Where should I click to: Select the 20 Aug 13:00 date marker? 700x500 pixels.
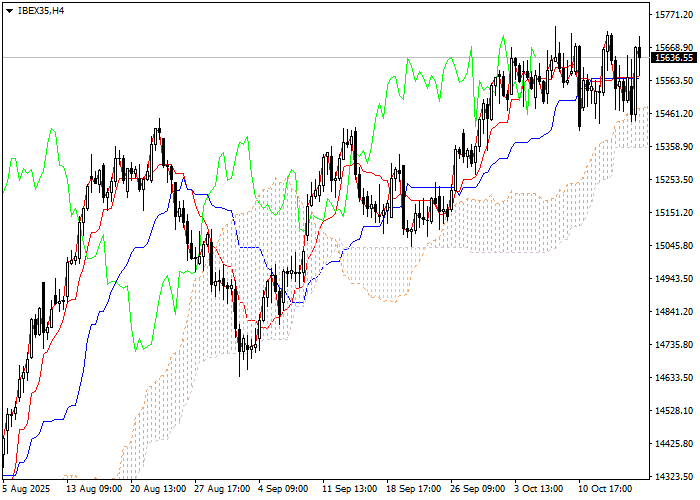pyautogui.click(x=158, y=490)
